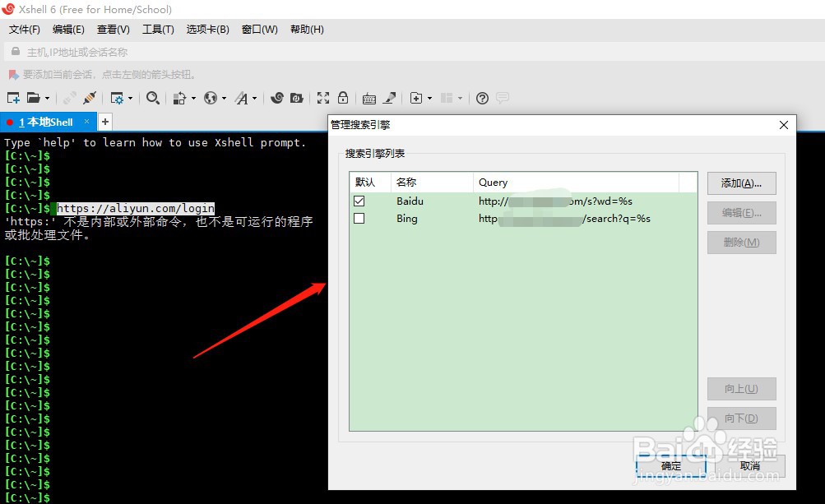
Task: Launch Xftp with the swirl icon
Action: click(276, 98)
